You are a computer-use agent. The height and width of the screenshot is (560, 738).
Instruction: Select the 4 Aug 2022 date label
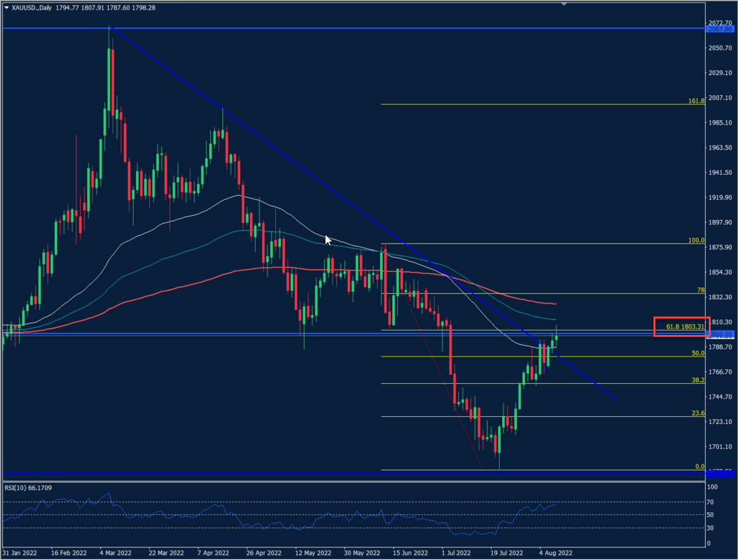pos(554,553)
